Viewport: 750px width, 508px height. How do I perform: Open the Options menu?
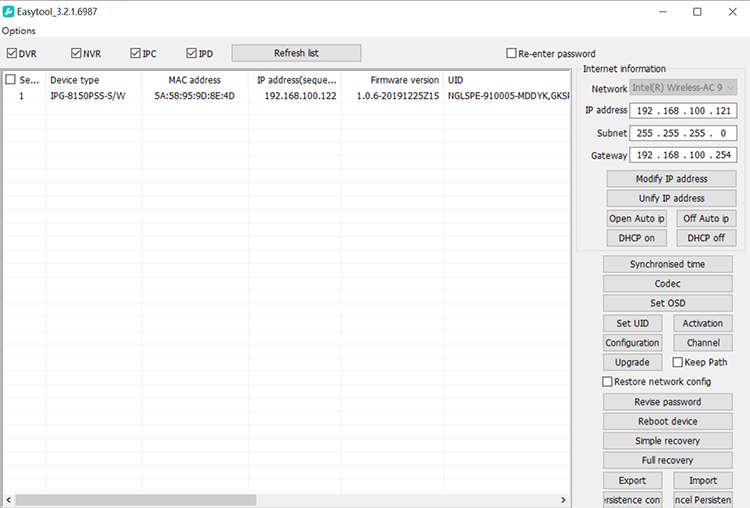click(19, 31)
